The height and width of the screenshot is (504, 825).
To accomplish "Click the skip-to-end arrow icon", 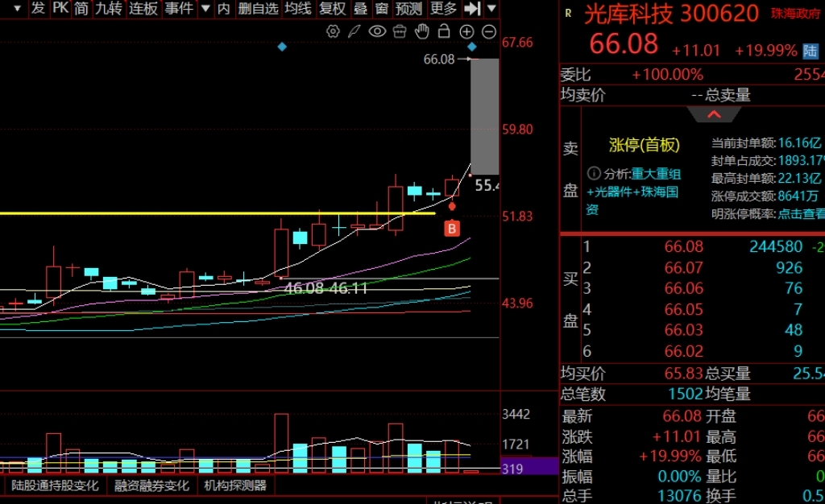I will 472,8.
